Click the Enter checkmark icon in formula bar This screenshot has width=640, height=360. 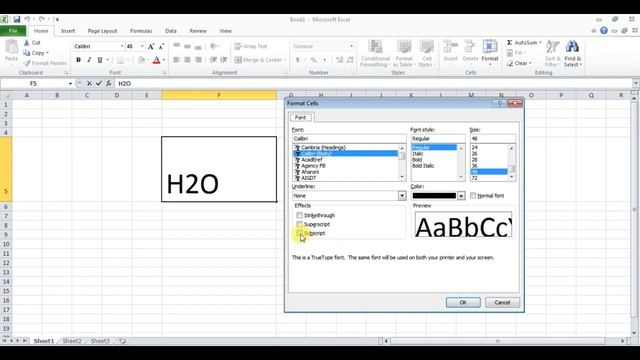[98, 83]
